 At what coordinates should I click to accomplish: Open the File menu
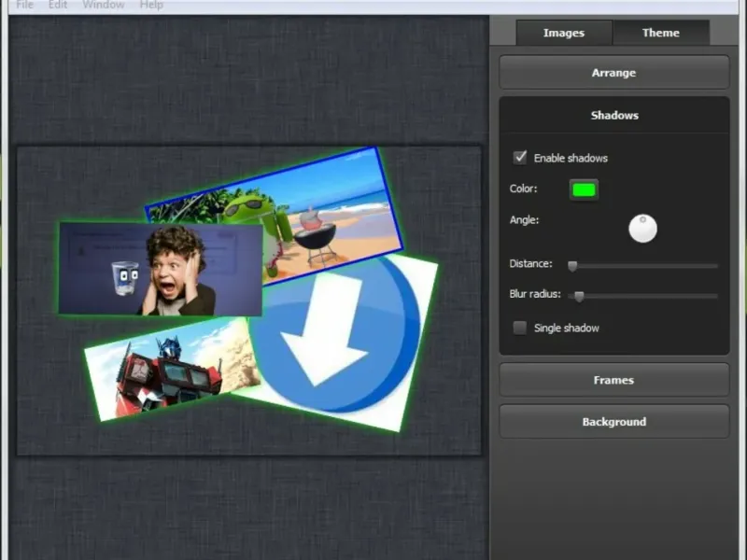[25, 5]
